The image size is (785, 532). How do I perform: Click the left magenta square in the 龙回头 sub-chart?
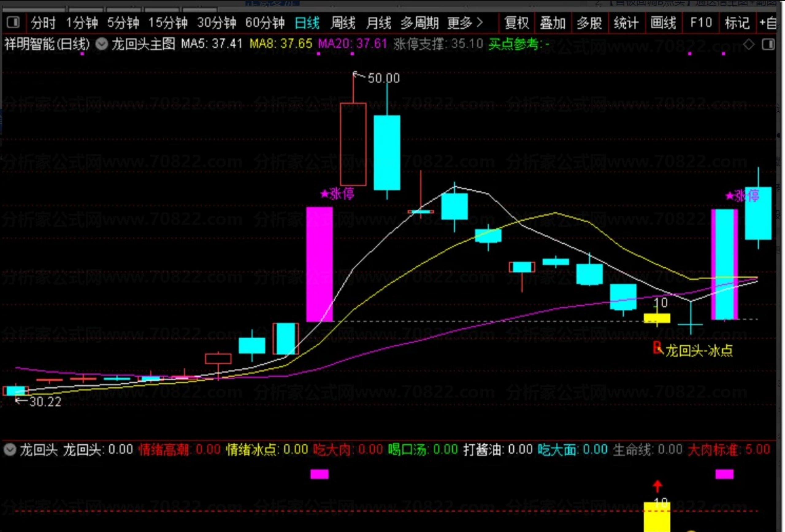tap(319, 474)
